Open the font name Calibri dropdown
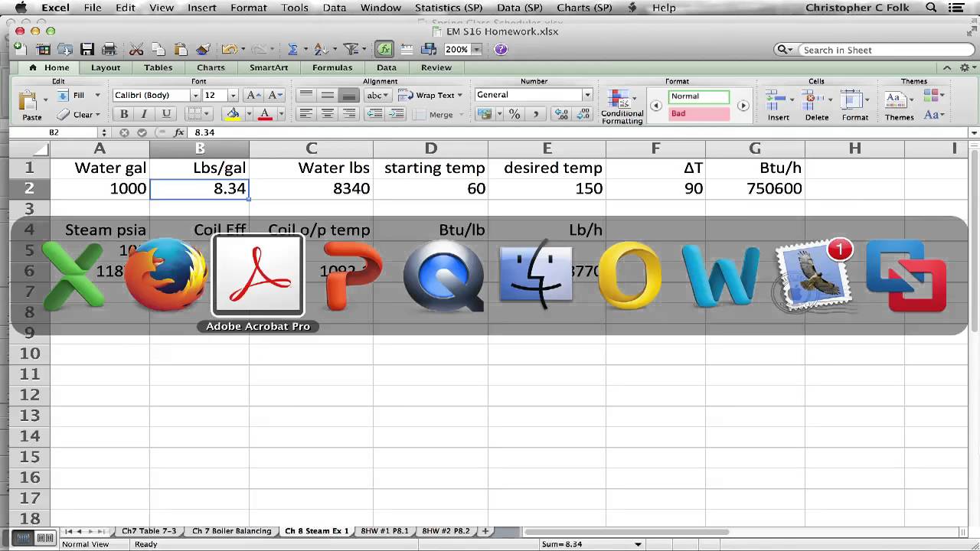The image size is (980, 551). (x=195, y=95)
